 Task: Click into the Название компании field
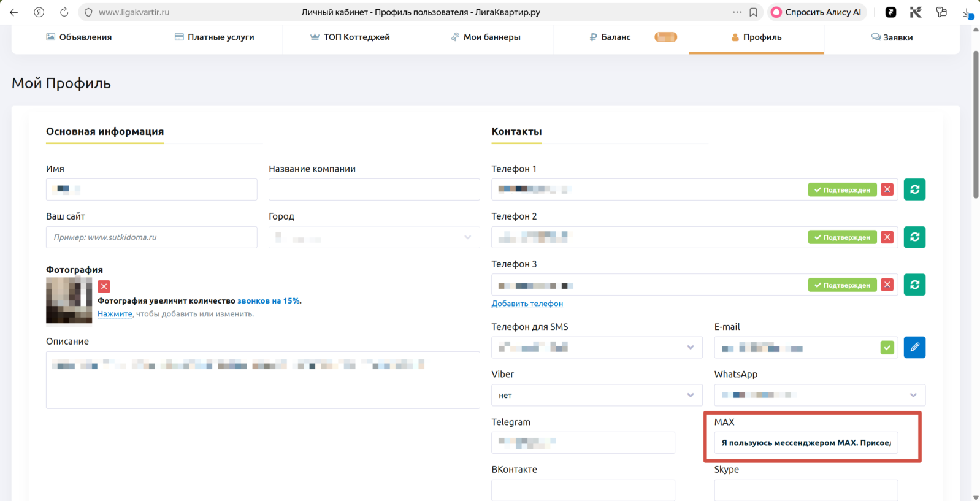374,189
